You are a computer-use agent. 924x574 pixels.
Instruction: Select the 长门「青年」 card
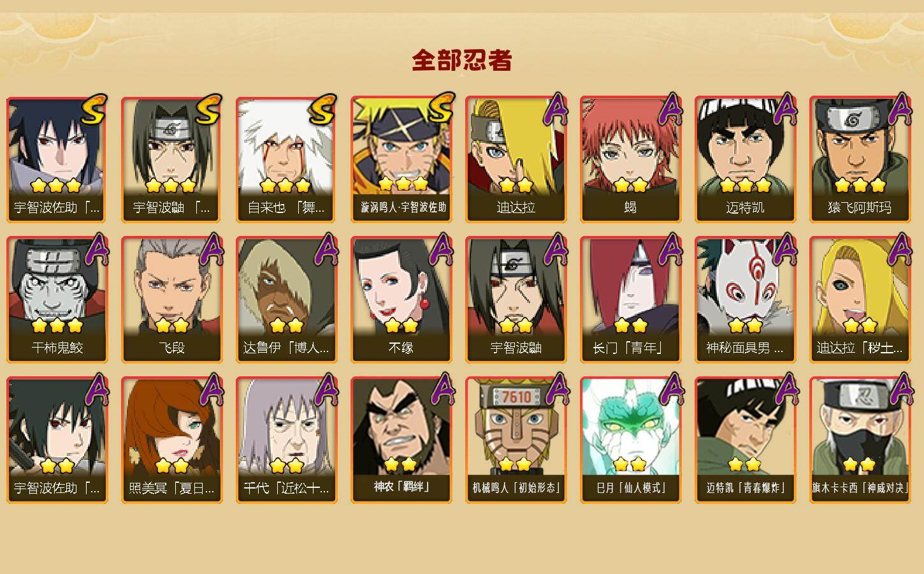[631, 300]
